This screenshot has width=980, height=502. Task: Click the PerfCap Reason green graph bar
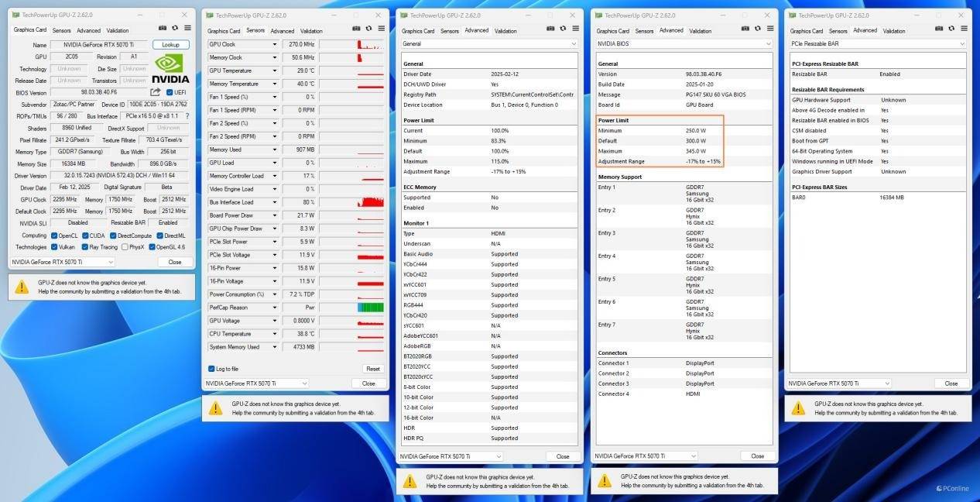(x=370, y=308)
